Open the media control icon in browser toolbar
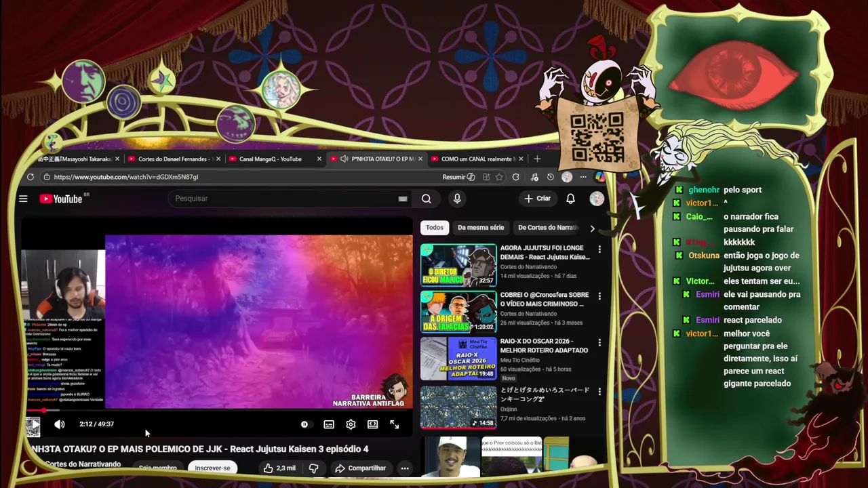868x488 pixels. [x=534, y=177]
